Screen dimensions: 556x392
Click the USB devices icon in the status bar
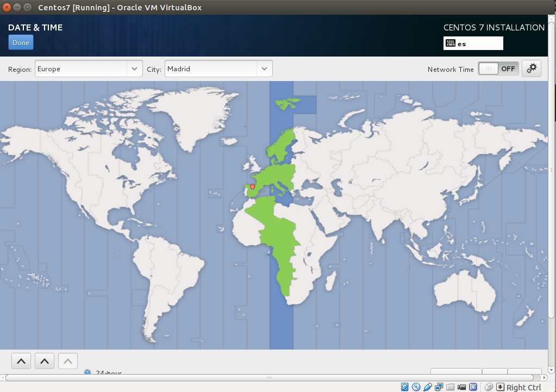pyautogui.click(x=472, y=386)
